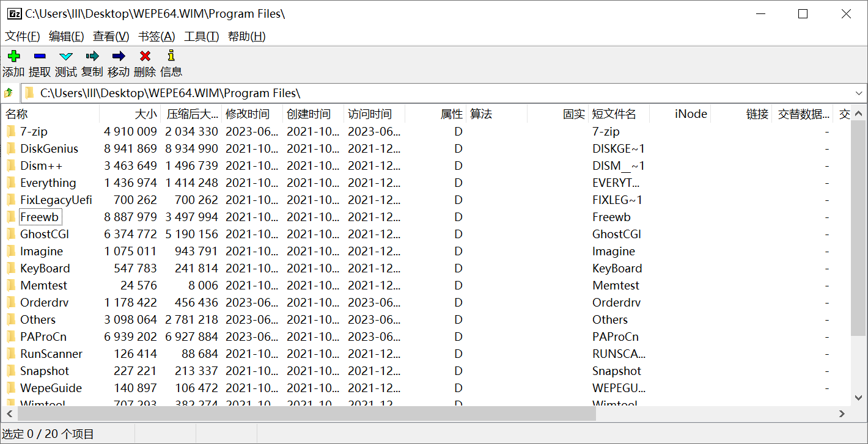Sort by 链接 (Links) column header

[741, 114]
